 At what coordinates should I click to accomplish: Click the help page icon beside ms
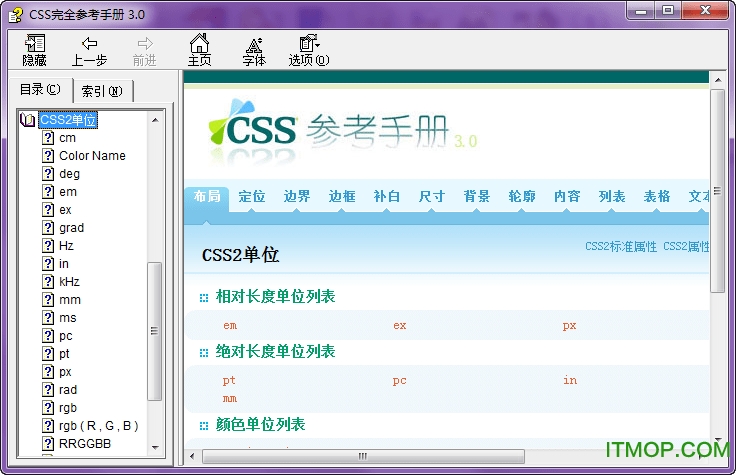pyautogui.click(x=48, y=318)
